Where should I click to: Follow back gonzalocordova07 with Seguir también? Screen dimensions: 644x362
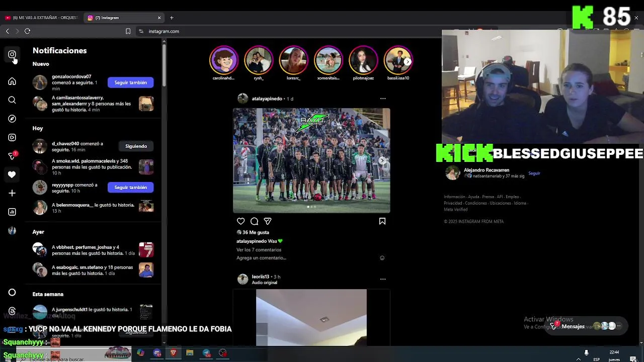point(130,82)
